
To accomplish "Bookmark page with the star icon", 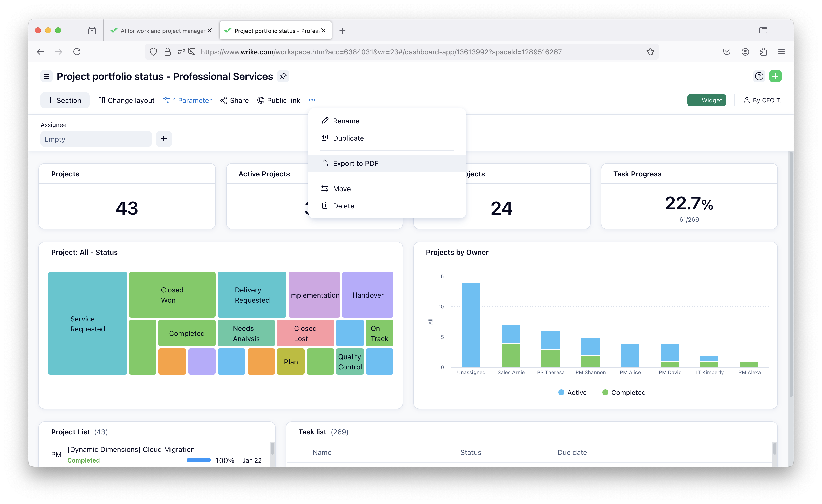I will (x=650, y=52).
